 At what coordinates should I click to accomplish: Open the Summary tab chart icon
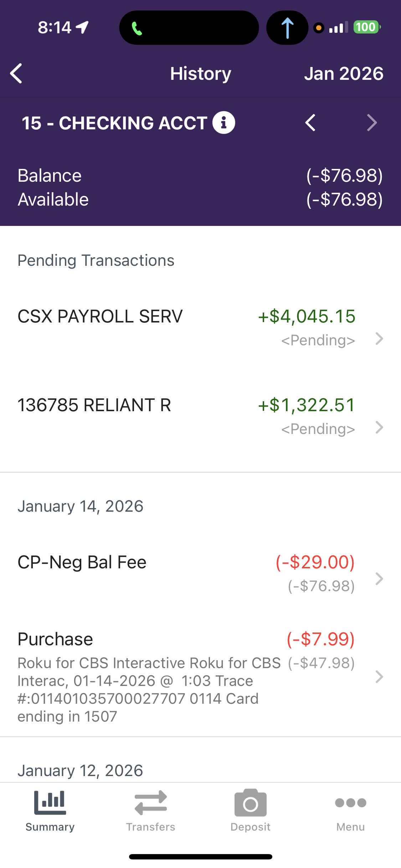pyautogui.click(x=50, y=803)
